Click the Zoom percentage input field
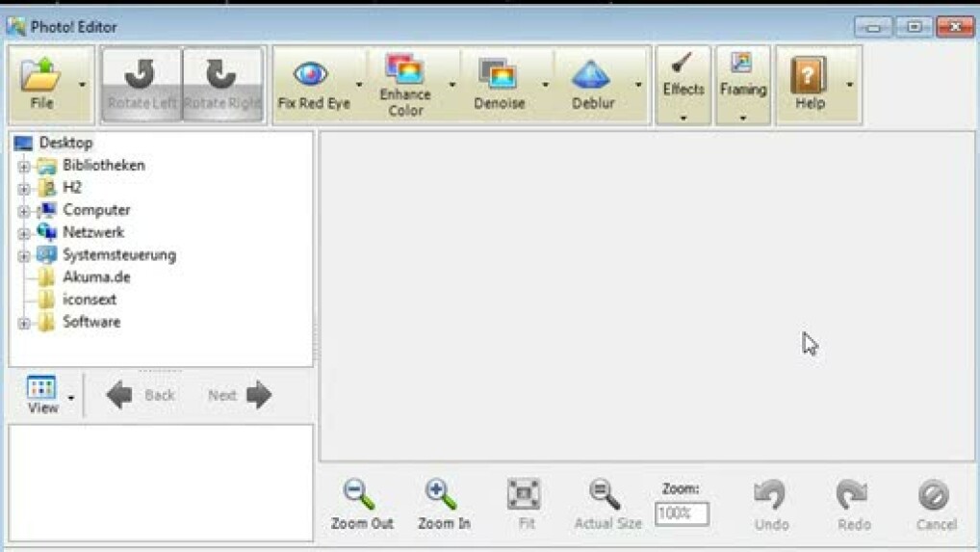 coord(682,513)
